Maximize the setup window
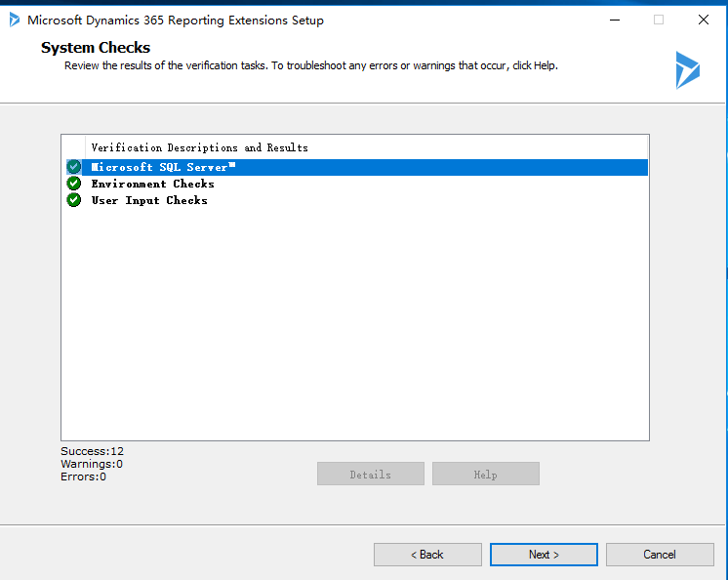This screenshot has height=580, width=728. (x=659, y=20)
